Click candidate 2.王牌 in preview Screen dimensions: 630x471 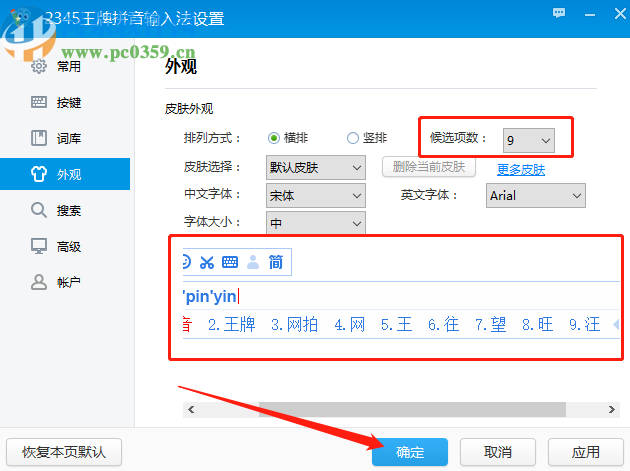231,324
